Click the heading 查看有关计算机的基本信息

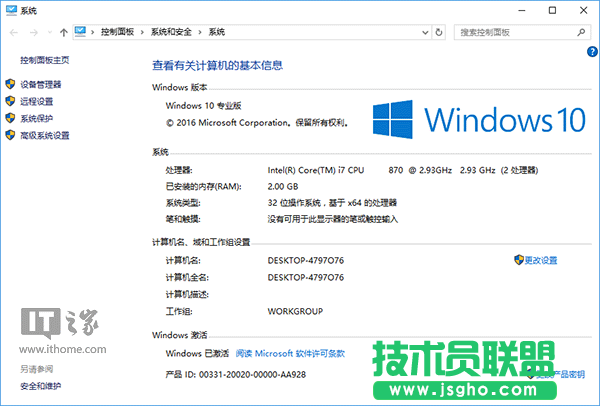click(217, 65)
